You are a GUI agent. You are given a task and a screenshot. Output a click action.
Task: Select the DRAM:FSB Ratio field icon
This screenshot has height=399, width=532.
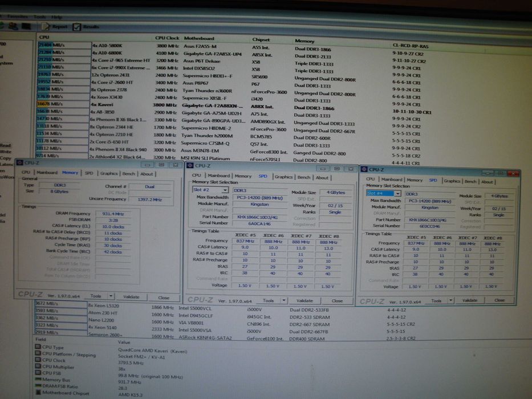tap(38, 386)
